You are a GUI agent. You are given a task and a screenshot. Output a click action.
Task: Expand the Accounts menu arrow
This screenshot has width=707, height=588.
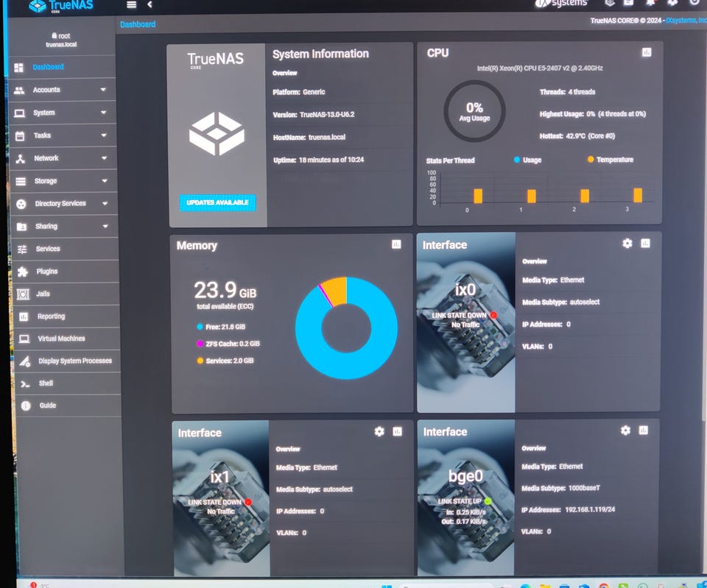tap(103, 90)
